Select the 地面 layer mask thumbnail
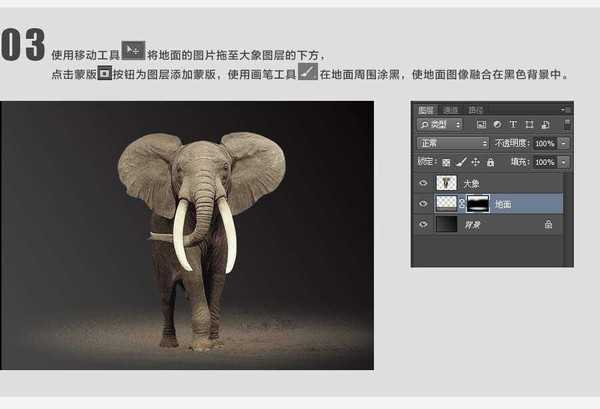 478,204
